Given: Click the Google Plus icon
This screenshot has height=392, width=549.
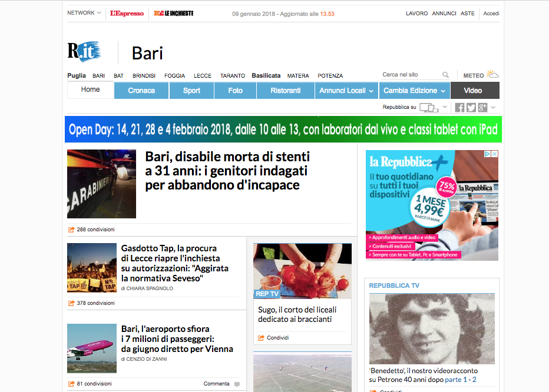Looking at the screenshot, I should 482,107.
